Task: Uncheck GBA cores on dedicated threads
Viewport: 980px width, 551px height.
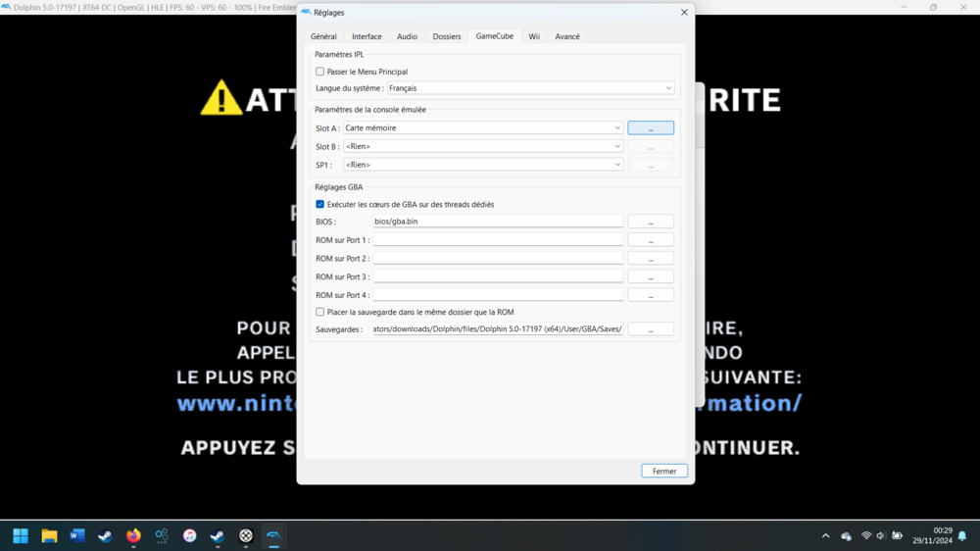Action: (320, 205)
